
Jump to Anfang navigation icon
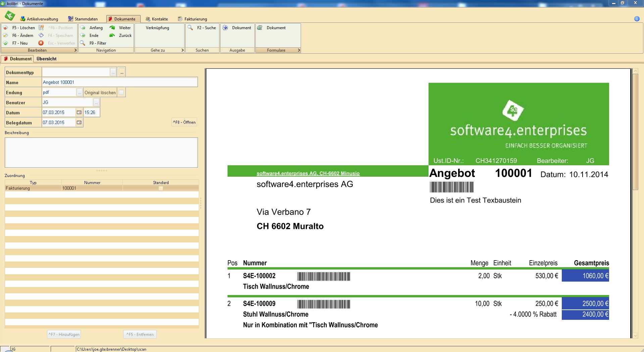pos(83,28)
